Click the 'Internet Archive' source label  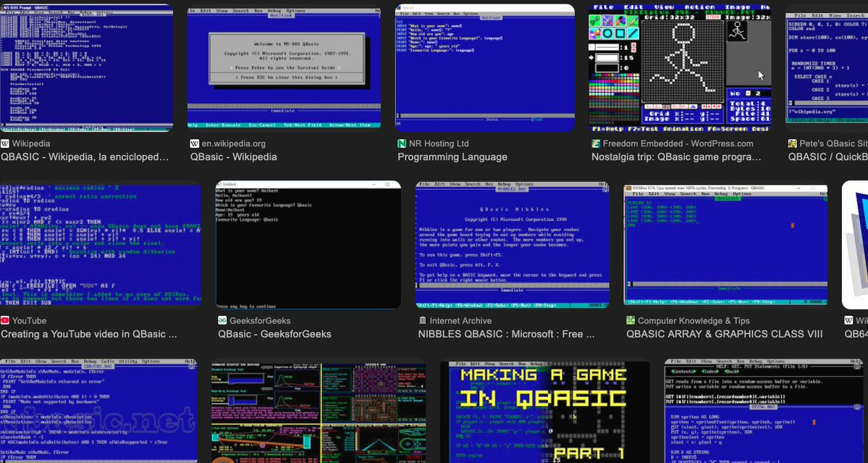click(460, 321)
